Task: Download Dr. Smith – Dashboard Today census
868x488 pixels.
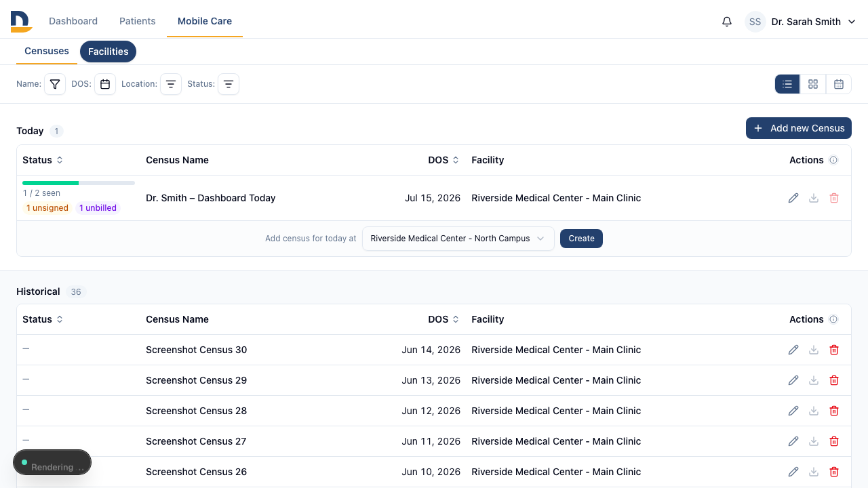Action: [x=814, y=198]
